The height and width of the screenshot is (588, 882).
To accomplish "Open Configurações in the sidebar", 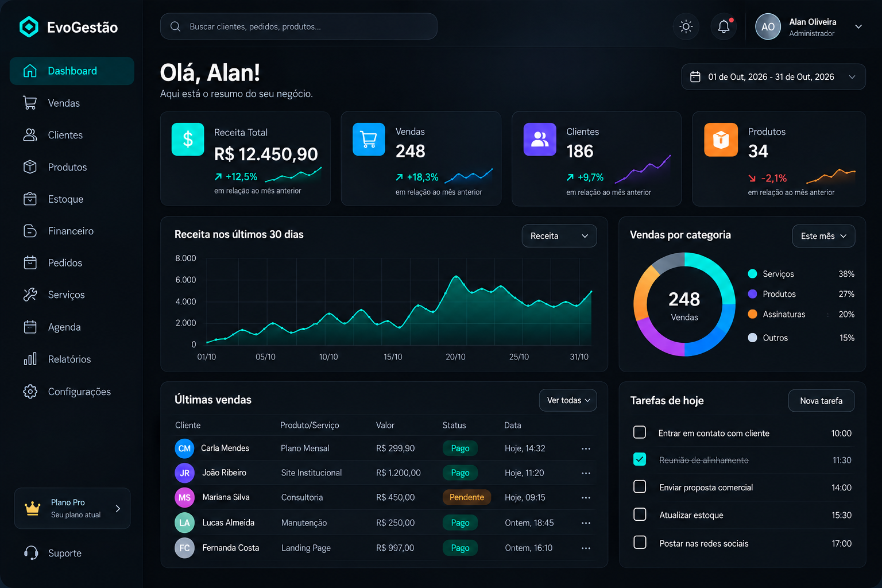I will (x=72, y=392).
